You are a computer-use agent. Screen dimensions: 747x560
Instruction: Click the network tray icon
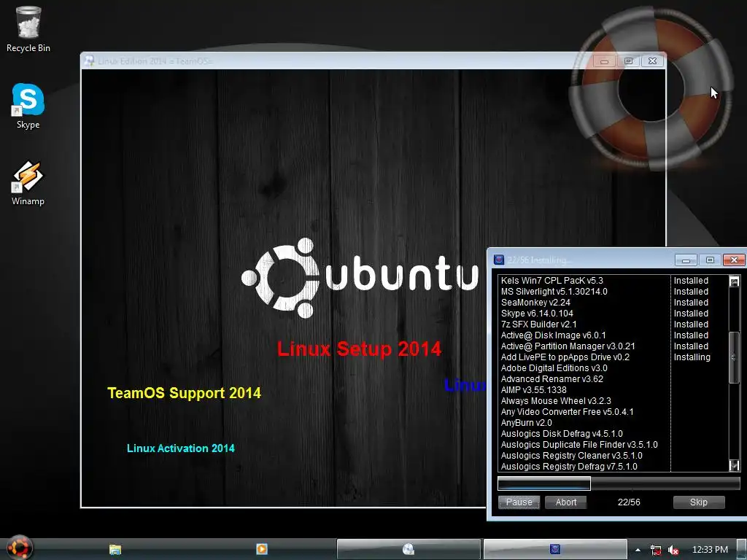point(656,550)
